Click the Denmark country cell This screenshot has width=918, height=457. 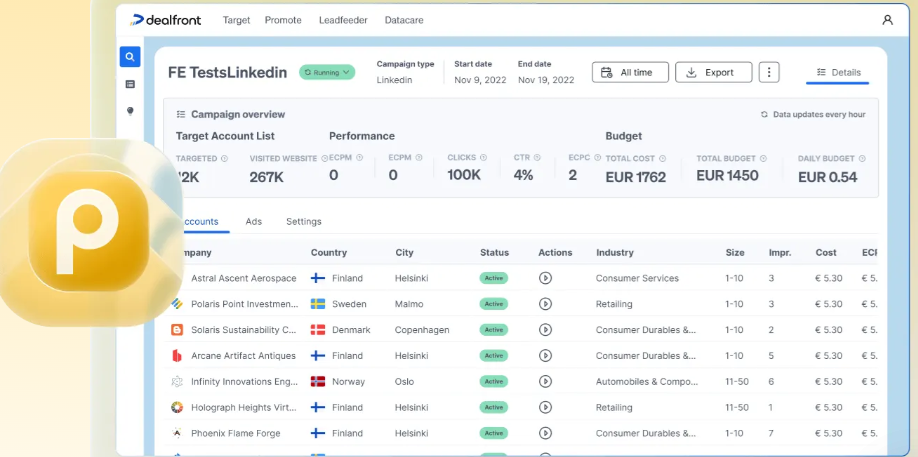(340, 330)
